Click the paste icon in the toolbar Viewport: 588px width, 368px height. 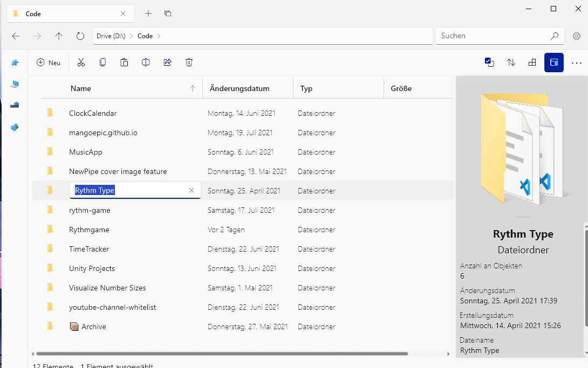pyautogui.click(x=124, y=63)
